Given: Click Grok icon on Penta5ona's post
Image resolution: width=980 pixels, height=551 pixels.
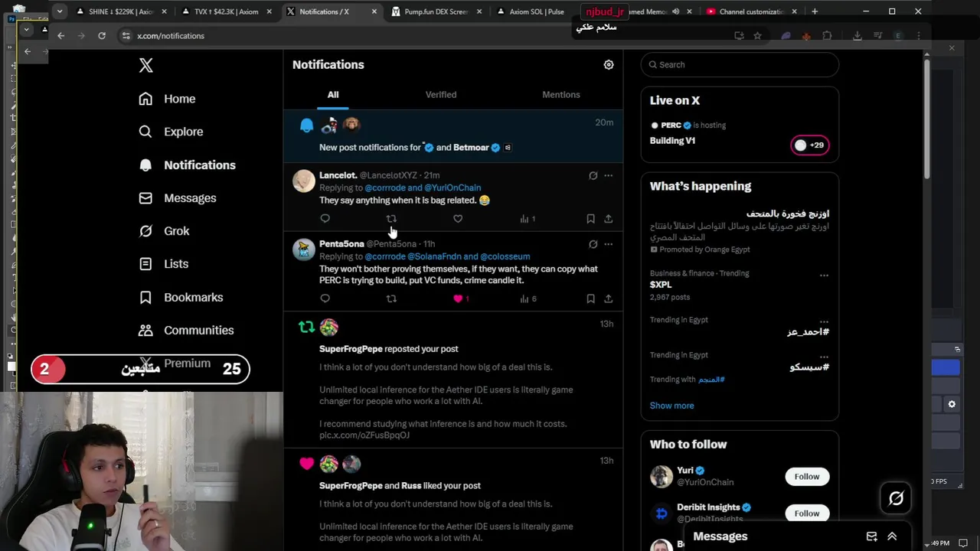Looking at the screenshot, I should tap(593, 244).
